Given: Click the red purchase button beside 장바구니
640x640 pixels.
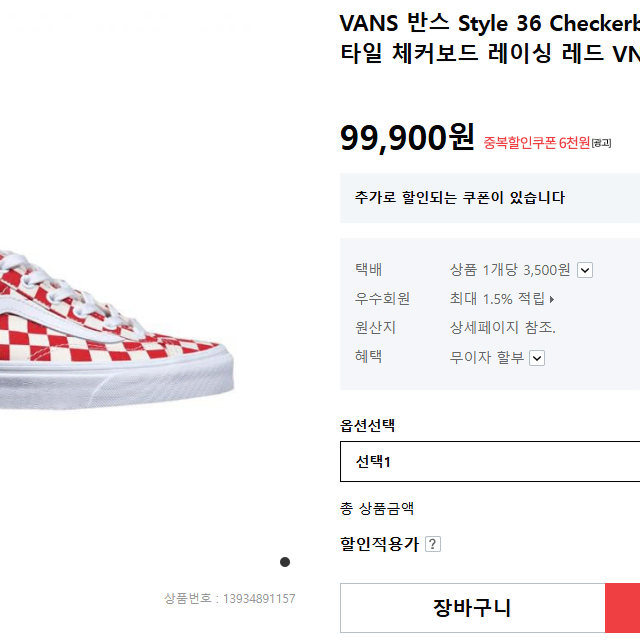Looking at the screenshot, I should coord(622,608).
